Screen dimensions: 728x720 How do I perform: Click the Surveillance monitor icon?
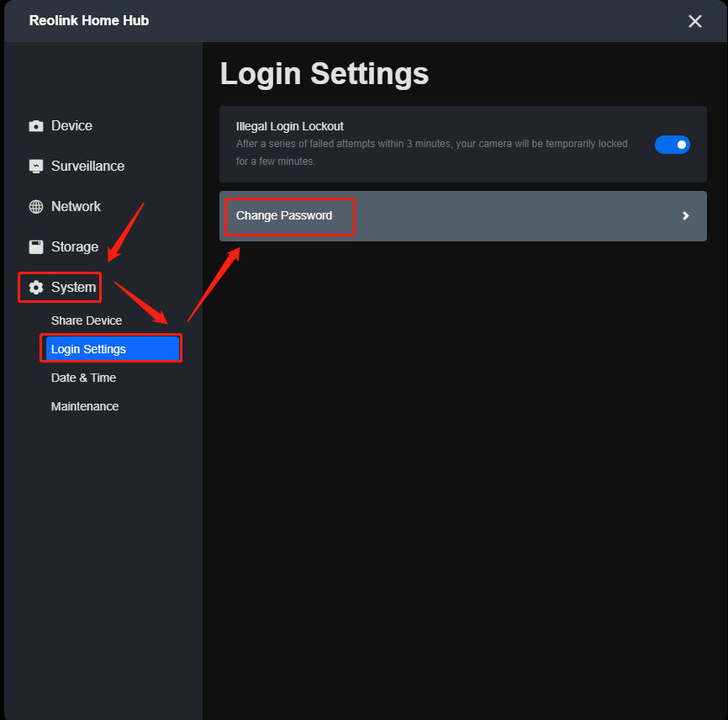(36, 167)
